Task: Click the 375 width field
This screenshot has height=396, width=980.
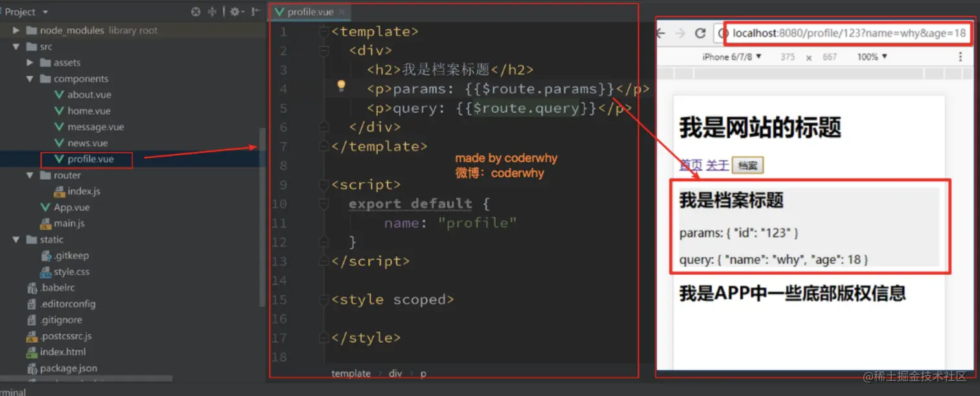Action: pos(787,57)
